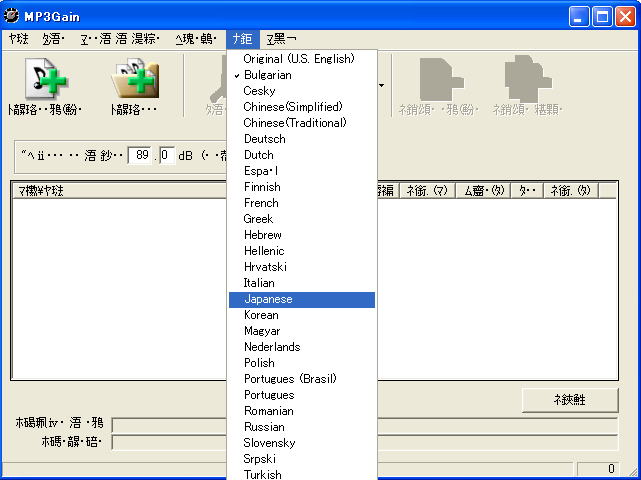The height and width of the screenshot is (480, 641).
Task: Open the first menu bar item
Action: [x=19, y=39]
